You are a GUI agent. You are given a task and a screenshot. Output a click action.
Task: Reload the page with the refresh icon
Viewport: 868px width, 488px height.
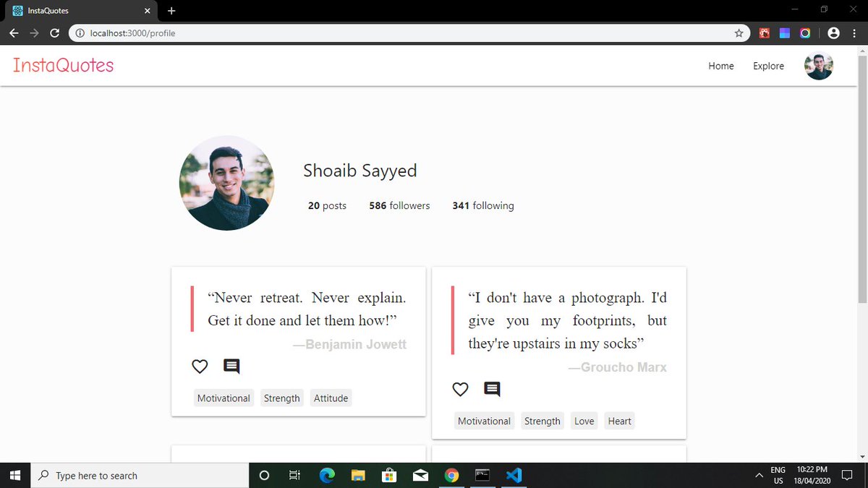pyautogui.click(x=54, y=33)
